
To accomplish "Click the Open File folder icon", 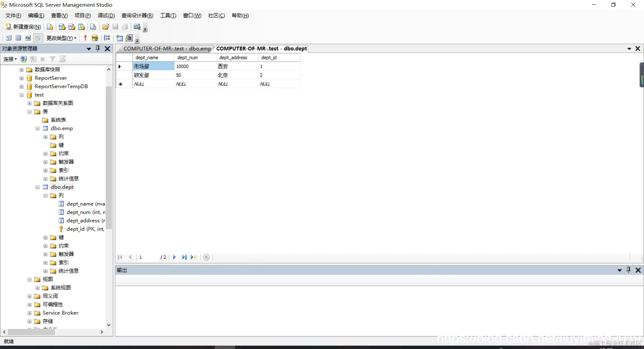I will 106,27.
